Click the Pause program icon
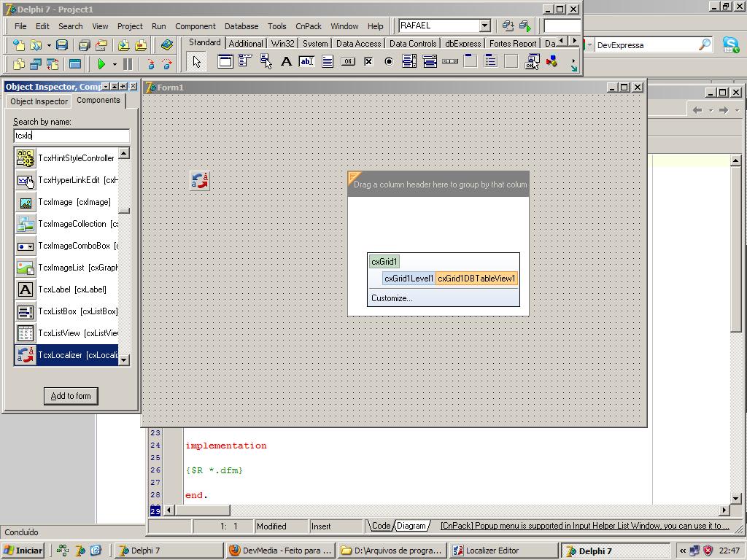The height and width of the screenshot is (560, 747). pyautogui.click(x=128, y=64)
